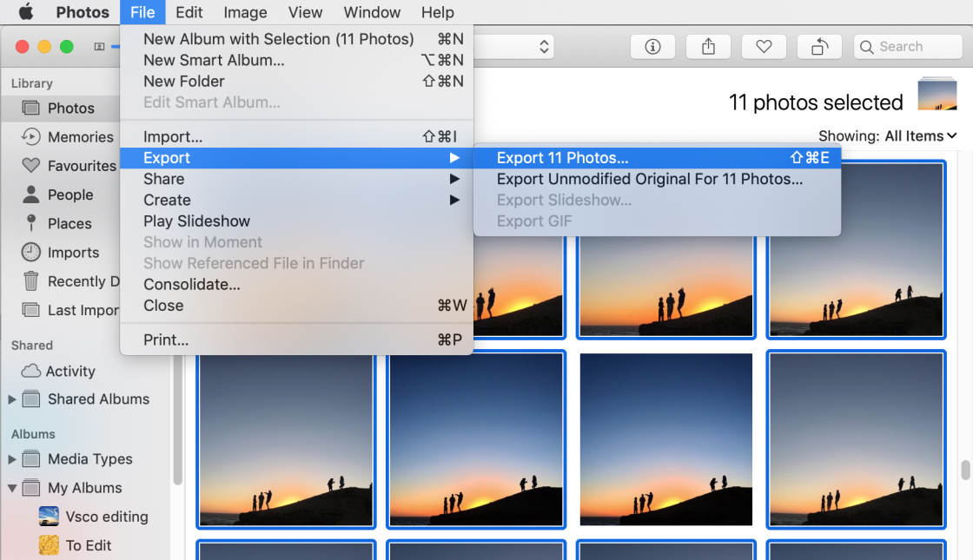Viewport: 973px width, 560px height.
Task: Click the Recently Deleted trash icon
Action: click(30, 281)
